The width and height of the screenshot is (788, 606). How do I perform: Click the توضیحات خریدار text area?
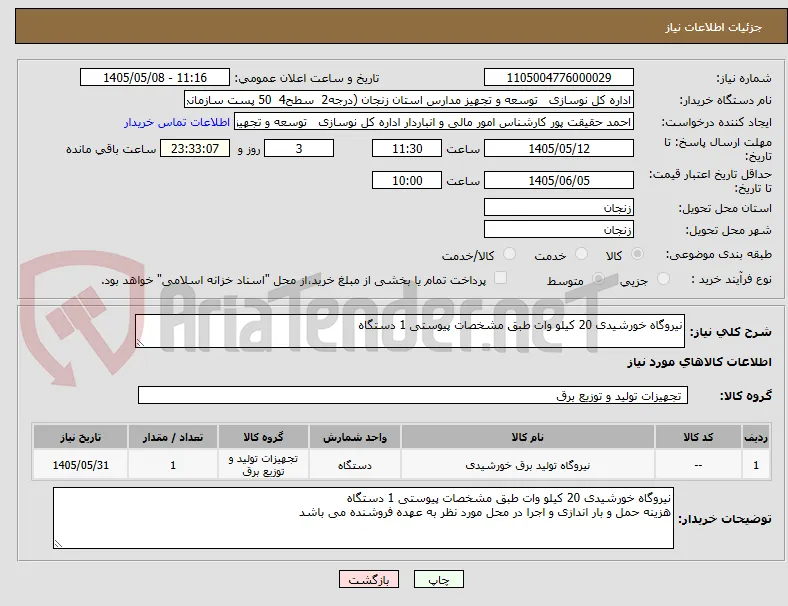tap(363, 518)
